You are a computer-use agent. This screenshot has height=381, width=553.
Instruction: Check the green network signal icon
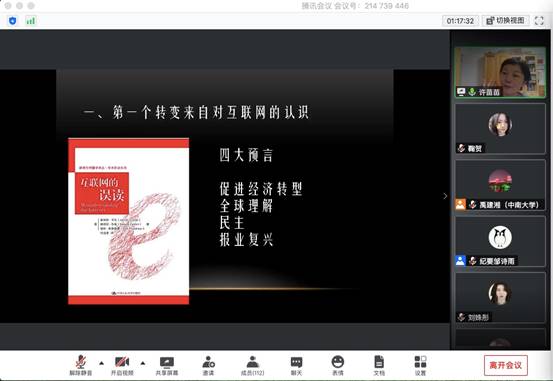coord(31,21)
